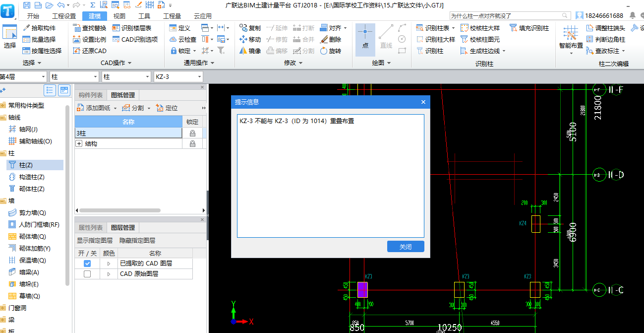This screenshot has height=333, width=644.
Task: Switch navigation to card view icon
Action: tap(64, 90)
